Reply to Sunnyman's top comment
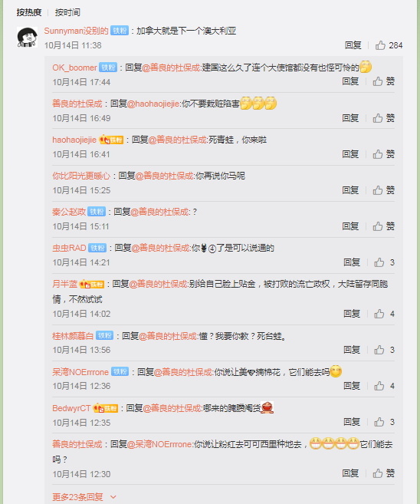Viewport: 420px width, 504px height. pos(353,45)
